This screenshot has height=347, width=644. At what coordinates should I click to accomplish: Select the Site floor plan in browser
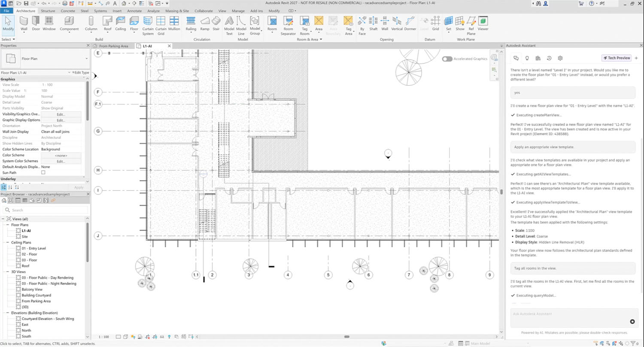(x=24, y=236)
